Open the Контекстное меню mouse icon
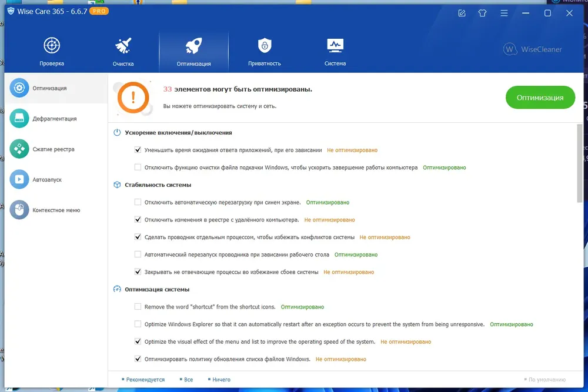Screen dimensions: 588x392 pos(19,210)
